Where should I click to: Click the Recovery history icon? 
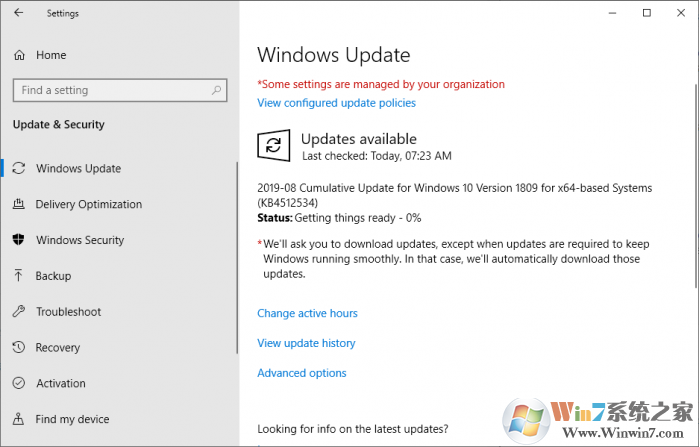coord(19,348)
